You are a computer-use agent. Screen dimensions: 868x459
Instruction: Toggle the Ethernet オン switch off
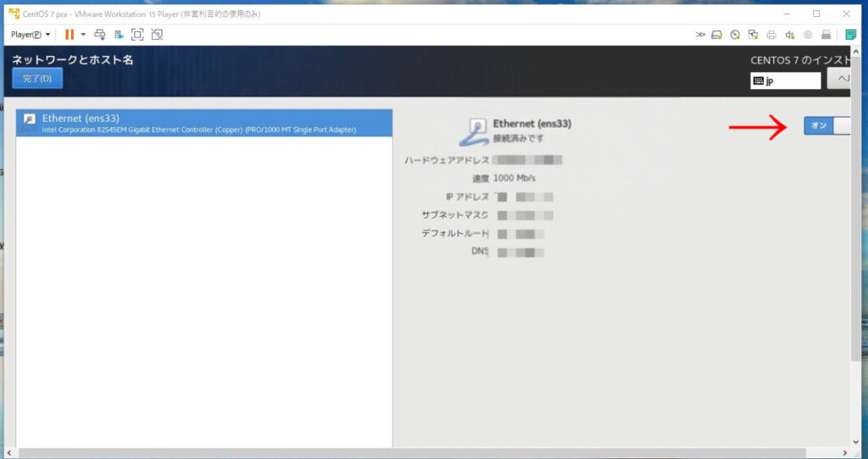pyautogui.click(x=827, y=125)
